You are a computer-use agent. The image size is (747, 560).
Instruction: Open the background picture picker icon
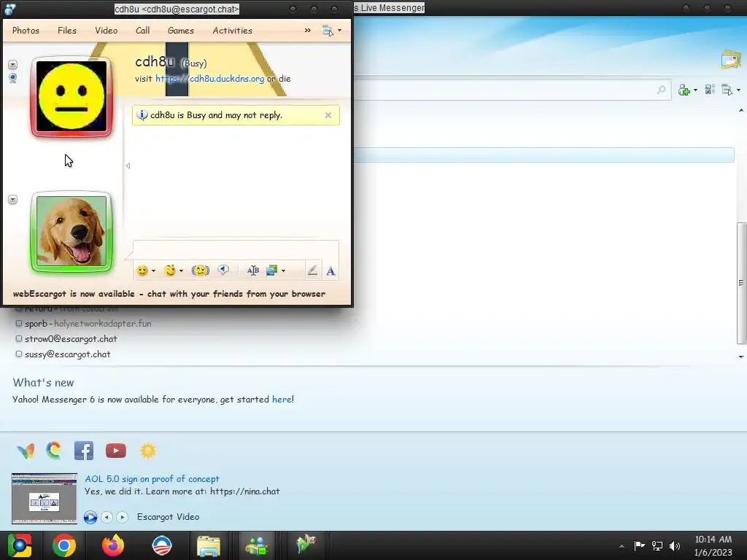click(271, 271)
